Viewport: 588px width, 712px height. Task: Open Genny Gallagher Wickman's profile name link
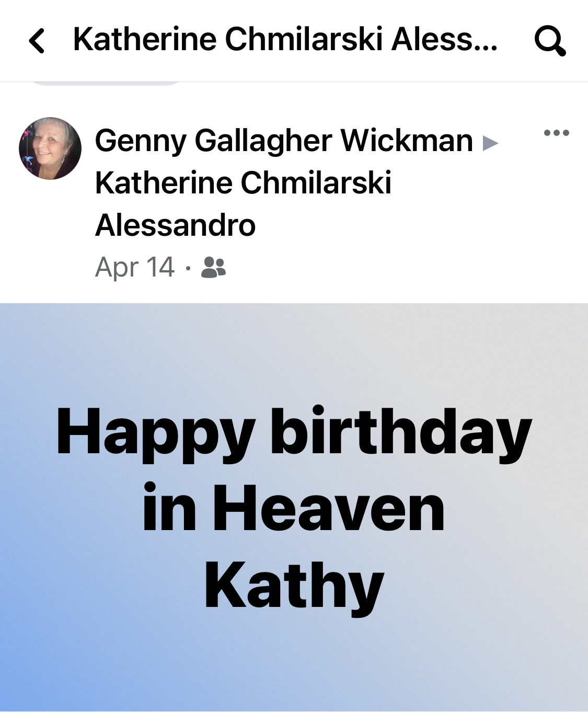click(284, 141)
